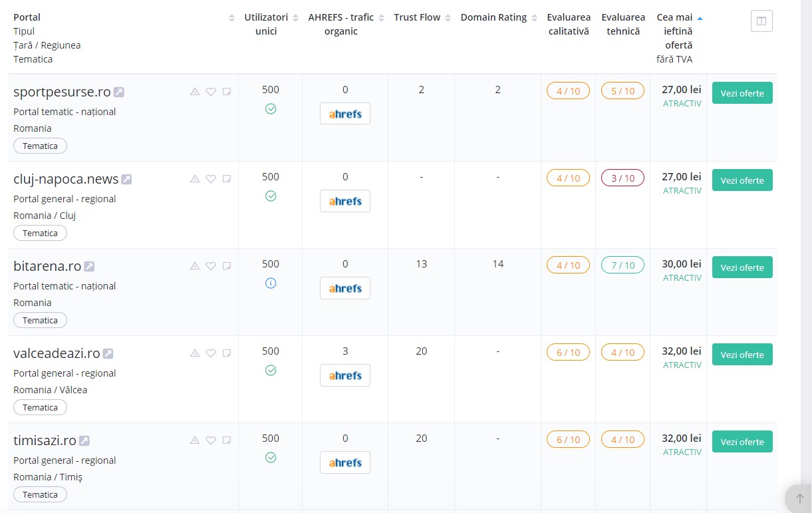Open Ahrefs button for timisazi.ro
Viewport: 812px width, 513px height.
point(345,462)
